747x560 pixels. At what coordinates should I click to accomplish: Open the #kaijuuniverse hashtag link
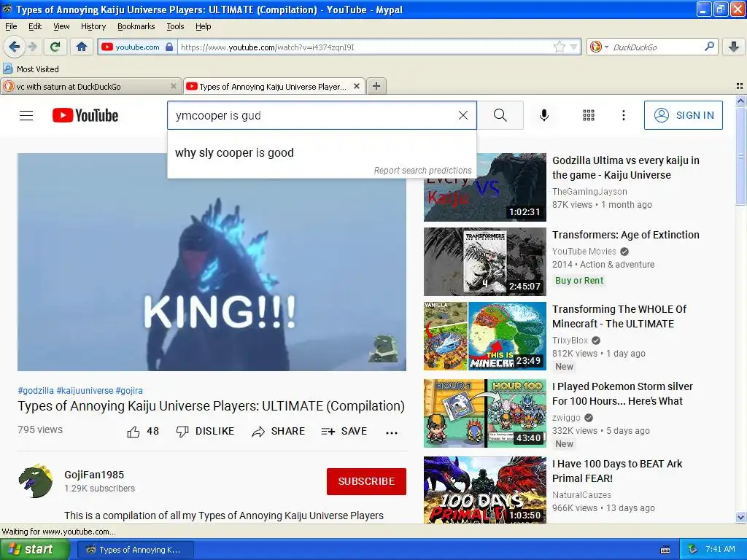[x=85, y=391]
